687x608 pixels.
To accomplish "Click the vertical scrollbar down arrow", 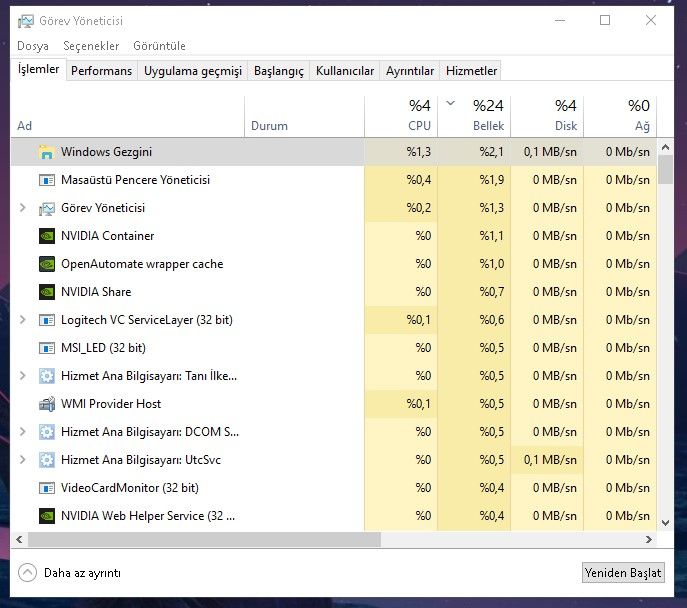I will [666, 523].
